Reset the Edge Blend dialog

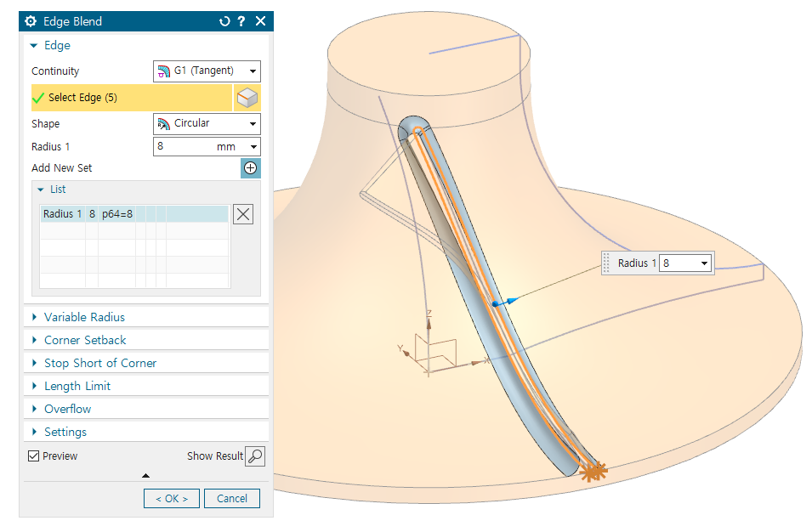point(224,21)
